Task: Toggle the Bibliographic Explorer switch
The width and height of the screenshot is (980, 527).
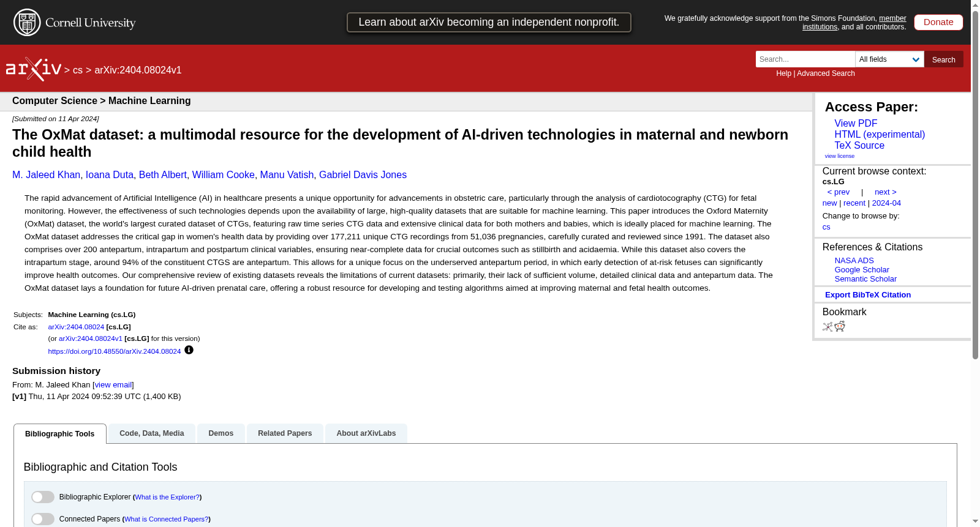Action: [x=43, y=497]
